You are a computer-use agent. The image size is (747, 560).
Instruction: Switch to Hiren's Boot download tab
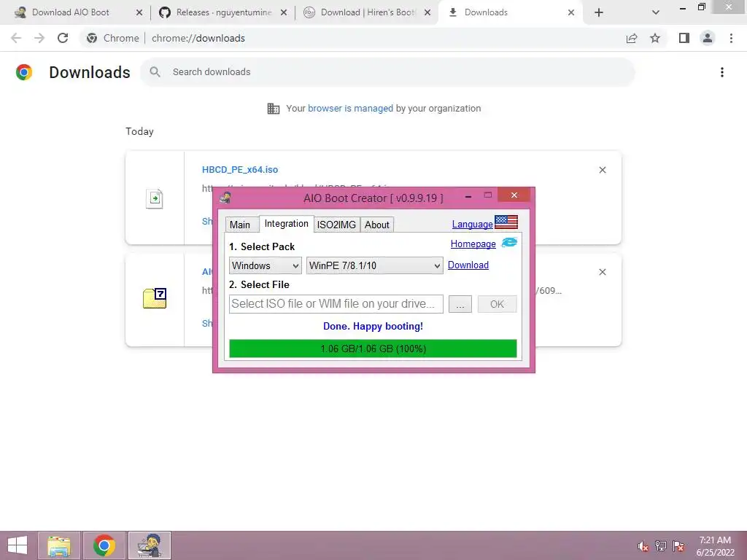pyautogui.click(x=368, y=12)
